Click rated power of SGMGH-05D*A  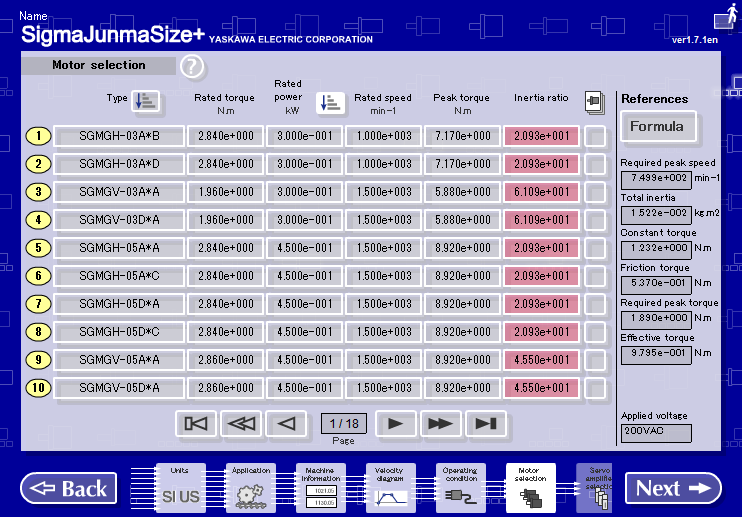click(304, 304)
